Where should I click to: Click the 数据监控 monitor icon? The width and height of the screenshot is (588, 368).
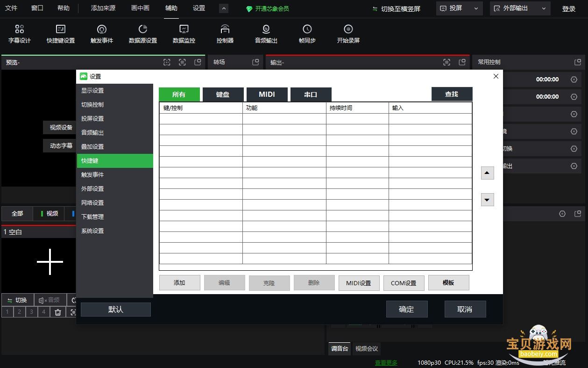click(184, 34)
